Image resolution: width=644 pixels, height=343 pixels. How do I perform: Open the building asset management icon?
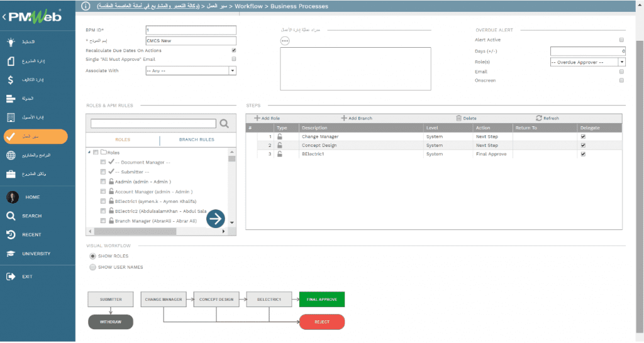(11, 117)
